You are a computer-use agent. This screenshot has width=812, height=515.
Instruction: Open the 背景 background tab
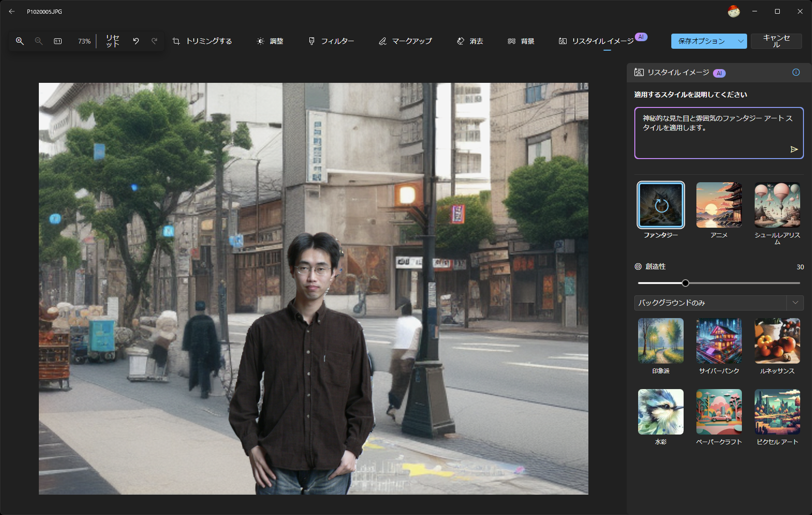(521, 41)
